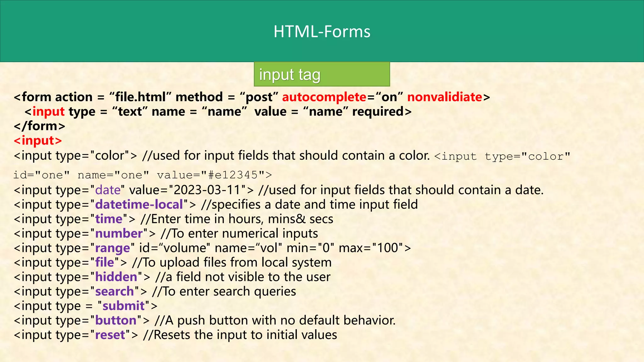Click the purple 'button' type keyword
The height and width of the screenshot is (362, 644).
[116, 320]
